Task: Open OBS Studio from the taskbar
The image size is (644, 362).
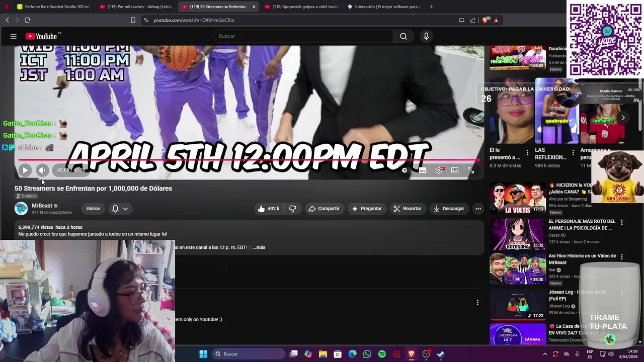Action: coord(426,354)
